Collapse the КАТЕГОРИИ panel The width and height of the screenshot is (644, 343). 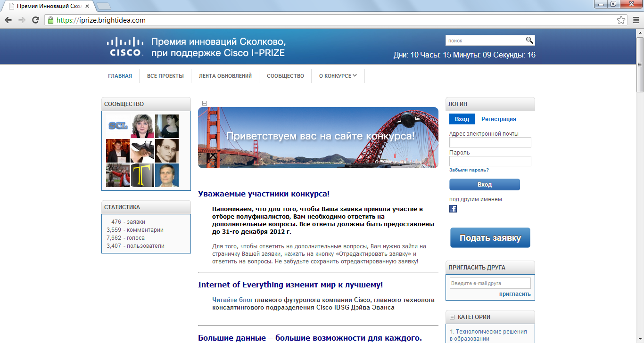tap(452, 317)
